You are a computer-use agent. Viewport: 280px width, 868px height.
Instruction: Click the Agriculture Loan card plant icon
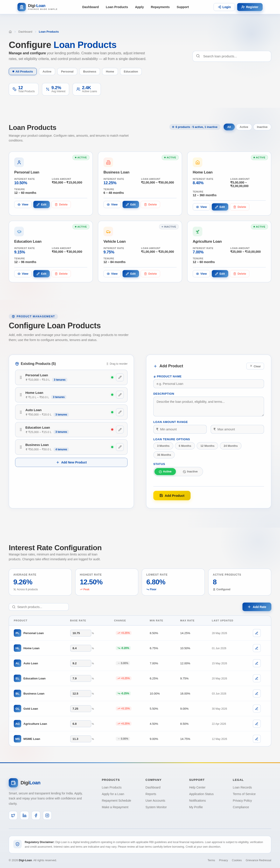point(198,232)
